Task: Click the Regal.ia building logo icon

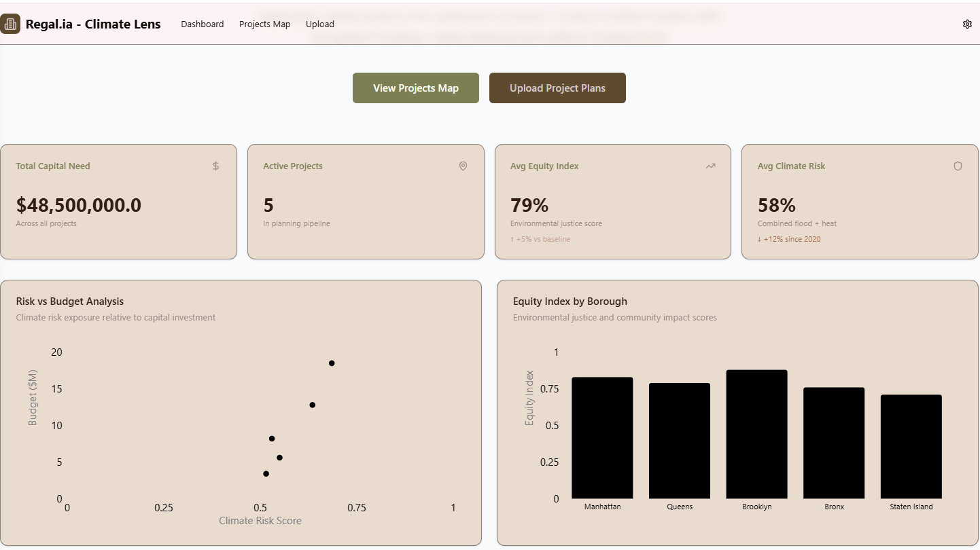Action: [10, 24]
